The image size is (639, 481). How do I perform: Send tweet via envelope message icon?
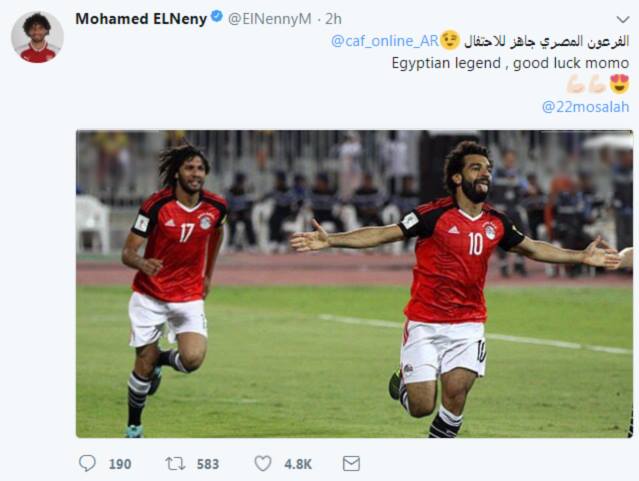tap(351, 463)
